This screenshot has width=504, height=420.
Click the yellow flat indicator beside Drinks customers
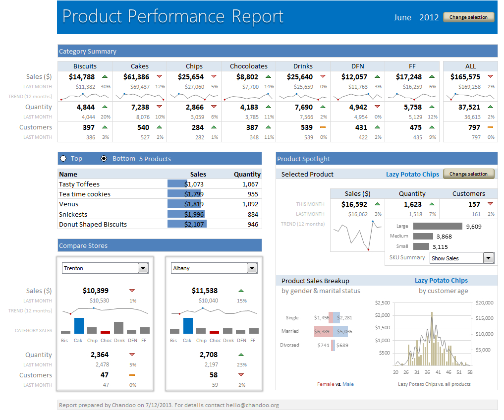[x=323, y=127]
